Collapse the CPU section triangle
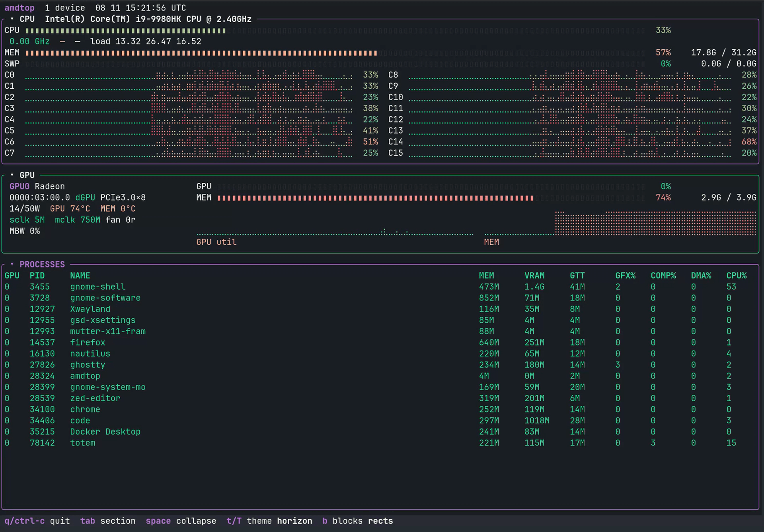764x532 pixels. 12,19
